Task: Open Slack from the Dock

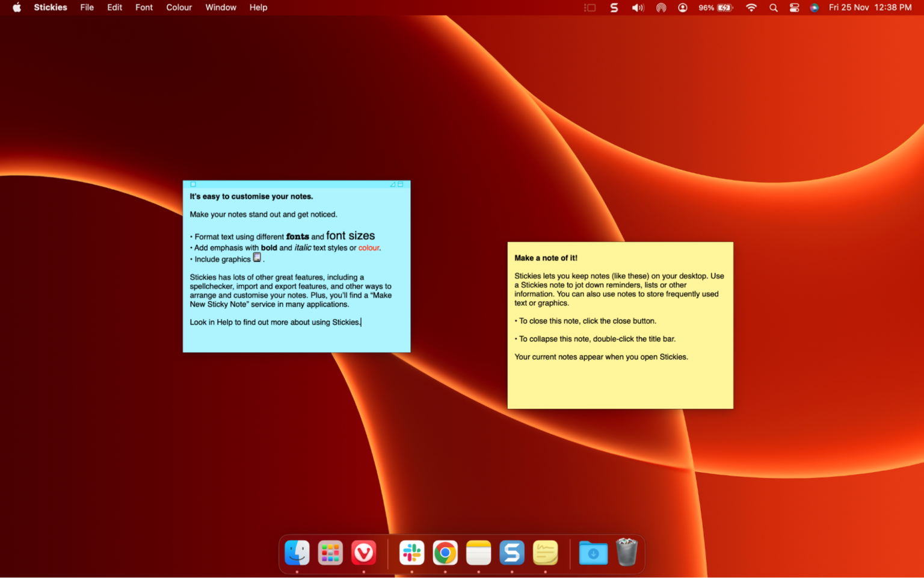Action: [x=411, y=553]
